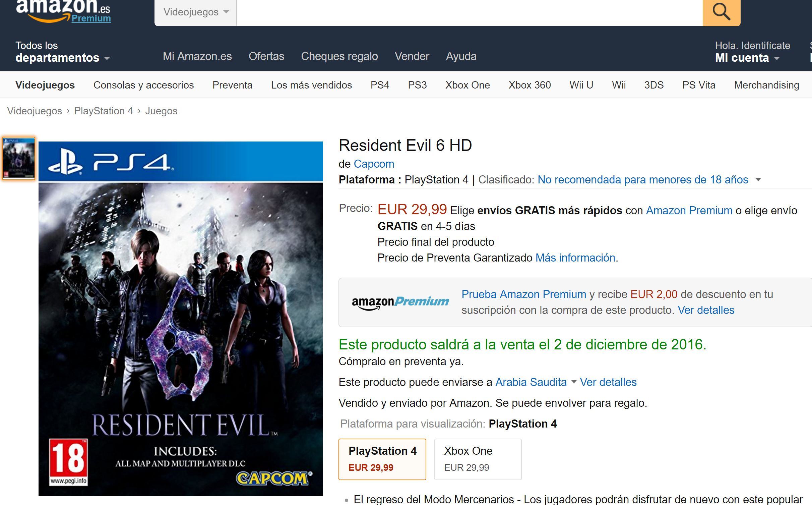Open the Ofertas menu item
This screenshot has height=505, width=812.
266,56
